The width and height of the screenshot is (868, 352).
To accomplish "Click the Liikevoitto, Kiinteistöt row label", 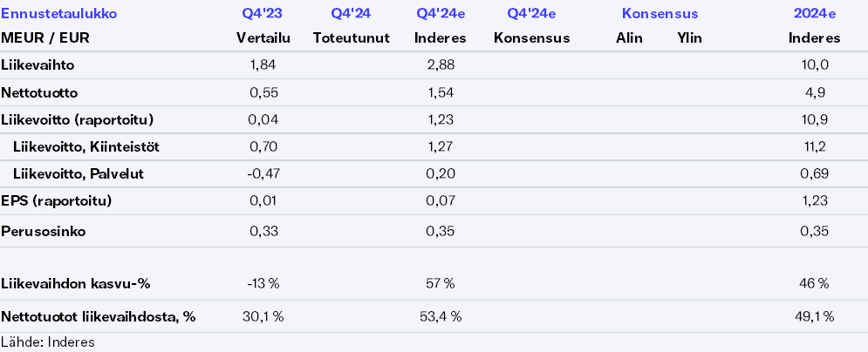I will (x=85, y=146).
